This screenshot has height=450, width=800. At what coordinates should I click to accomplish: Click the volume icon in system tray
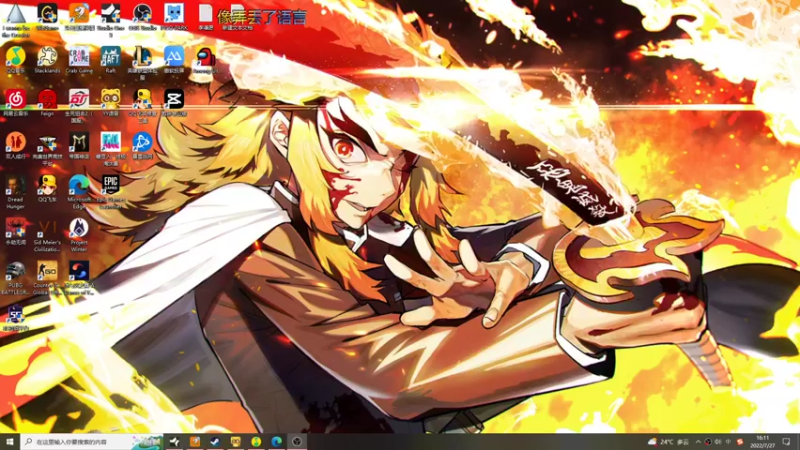(718, 442)
